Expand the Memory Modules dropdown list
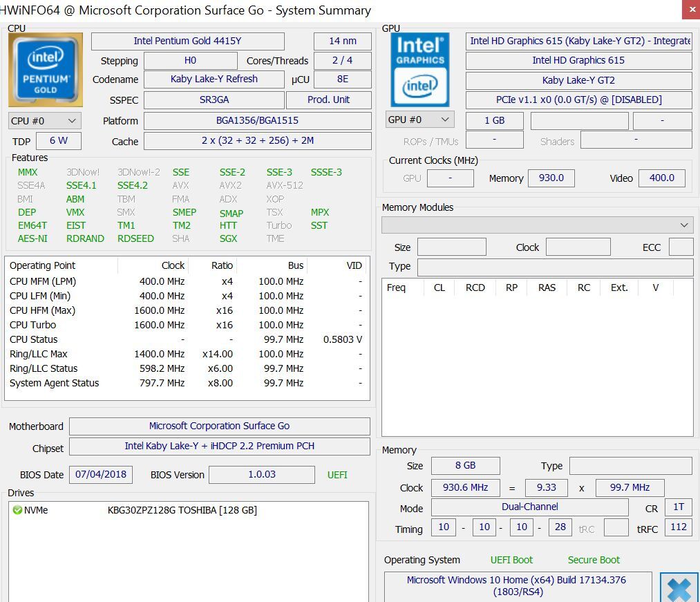Viewport: 700px width, 602px height. (537, 225)
